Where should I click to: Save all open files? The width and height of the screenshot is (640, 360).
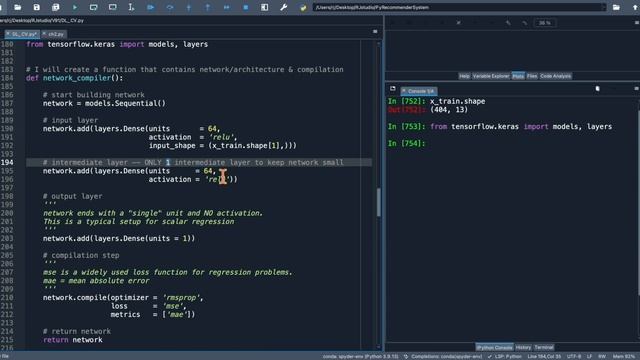(x=56, y=7)
